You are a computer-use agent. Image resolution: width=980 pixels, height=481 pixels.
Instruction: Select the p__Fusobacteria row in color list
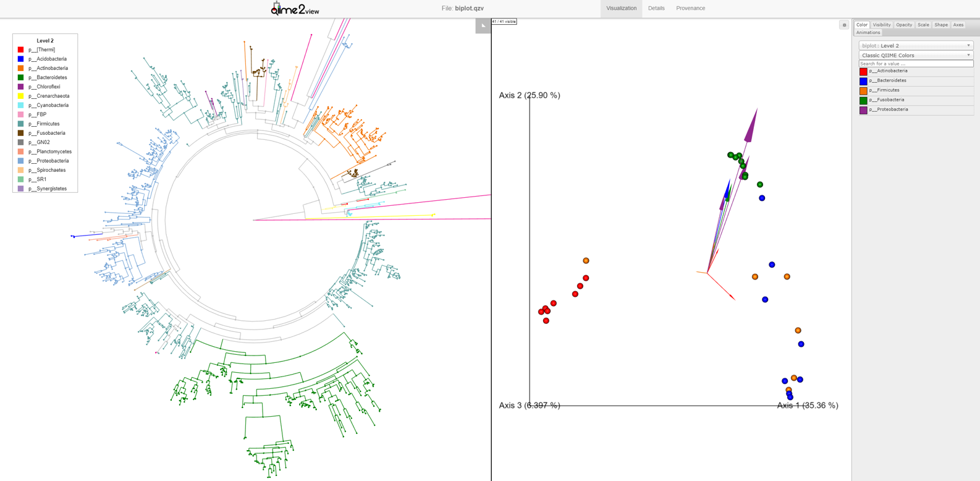pos(916,100)
